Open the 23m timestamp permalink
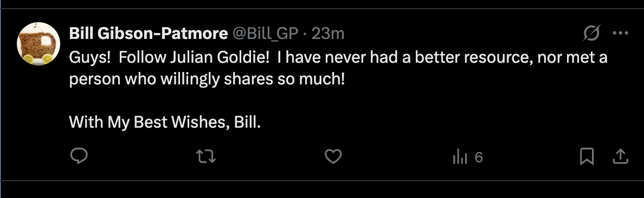 coord(328,34)
